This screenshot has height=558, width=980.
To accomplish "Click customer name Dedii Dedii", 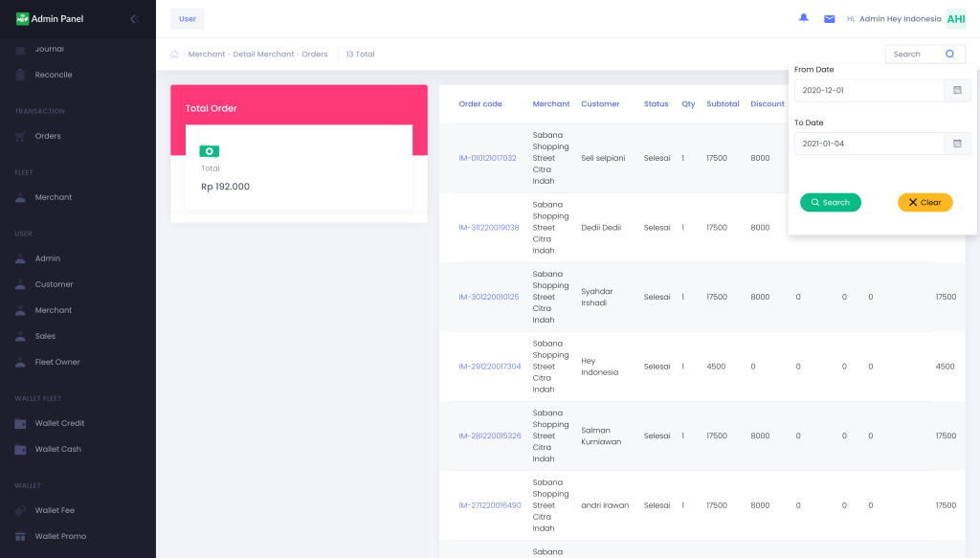I will point(601,228).
